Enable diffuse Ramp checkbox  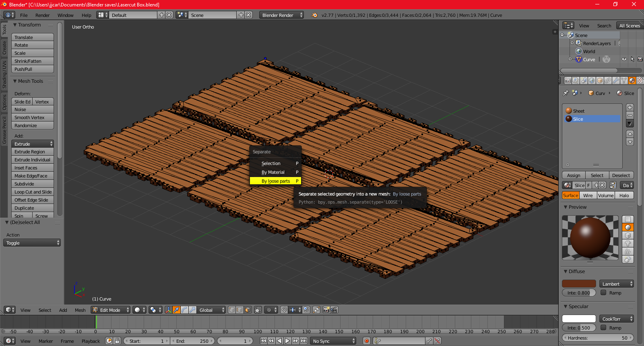point(603,292)
